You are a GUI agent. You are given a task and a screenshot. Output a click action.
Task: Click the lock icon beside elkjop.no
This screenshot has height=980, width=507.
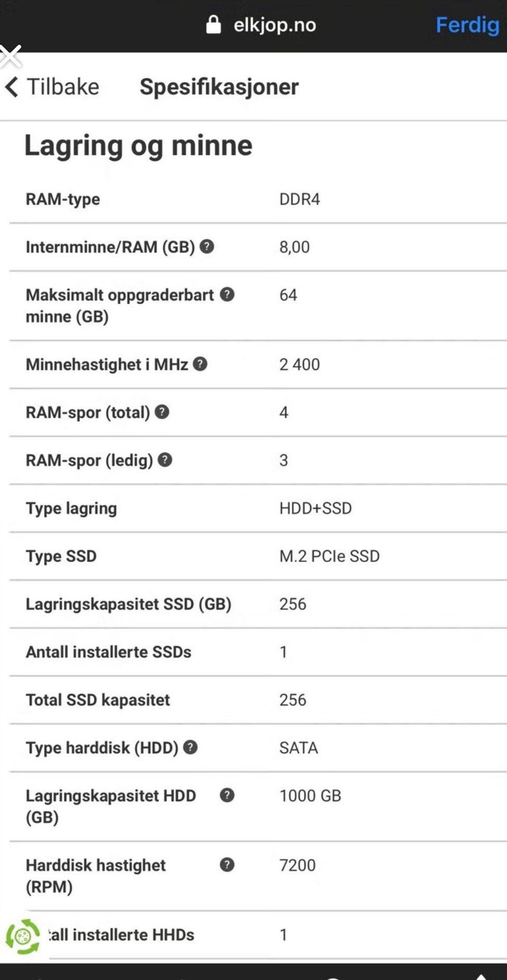[213, 24]
